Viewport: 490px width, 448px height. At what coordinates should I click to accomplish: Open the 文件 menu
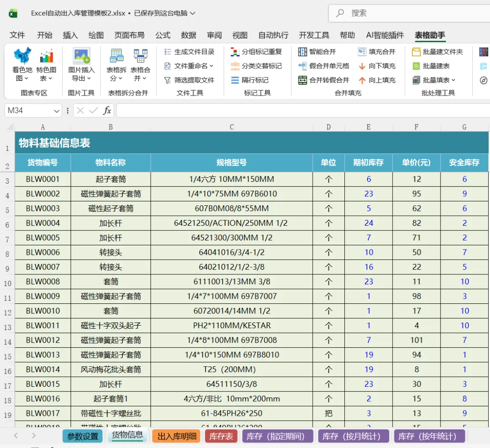click(x=17, y=35)
